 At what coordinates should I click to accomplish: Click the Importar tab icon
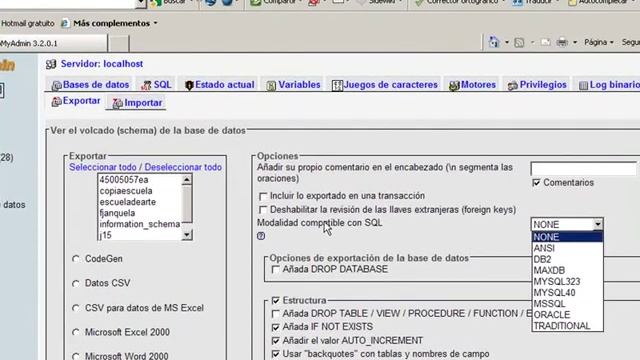(118, 103)
